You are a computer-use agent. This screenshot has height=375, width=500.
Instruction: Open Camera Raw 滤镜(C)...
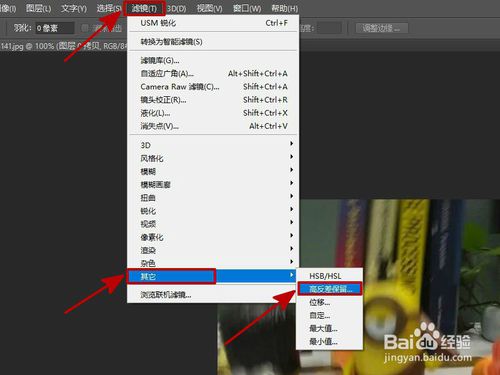[x=213, y=87]
